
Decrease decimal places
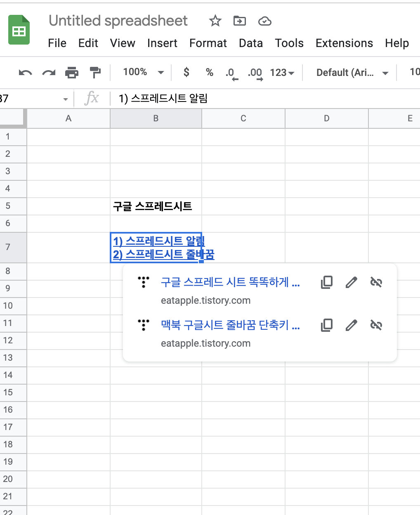point(232,73)
